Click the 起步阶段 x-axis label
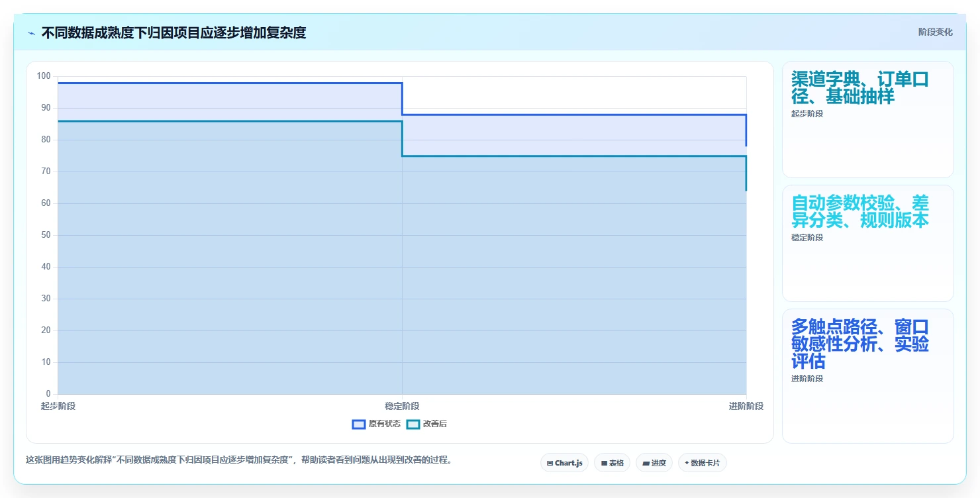Image resolution: width=980 pixels, height=498 pixels. [58, 406]
